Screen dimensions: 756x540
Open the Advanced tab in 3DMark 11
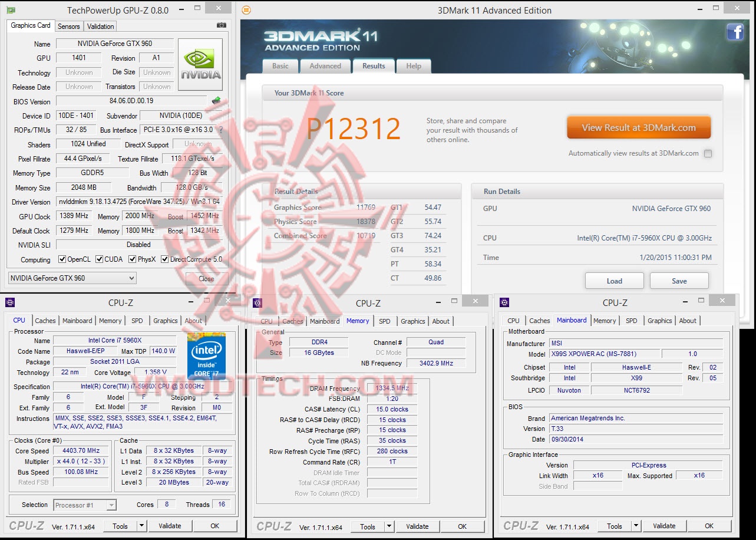[x=325, y=66]
